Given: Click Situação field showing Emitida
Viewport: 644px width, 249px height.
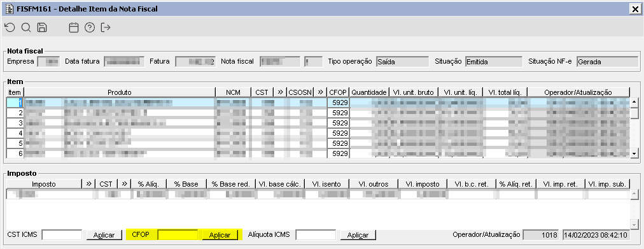Looking at the screenshot, I should pos(494,62).
